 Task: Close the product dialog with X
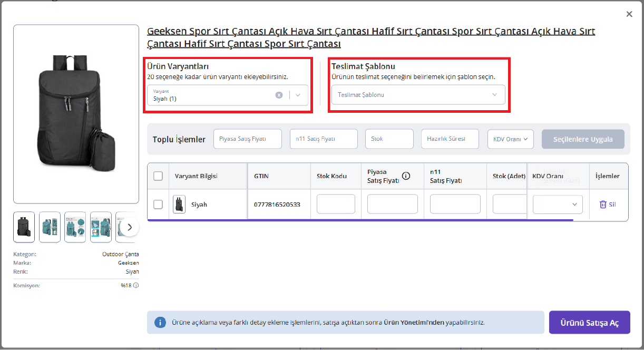point(629,14)
